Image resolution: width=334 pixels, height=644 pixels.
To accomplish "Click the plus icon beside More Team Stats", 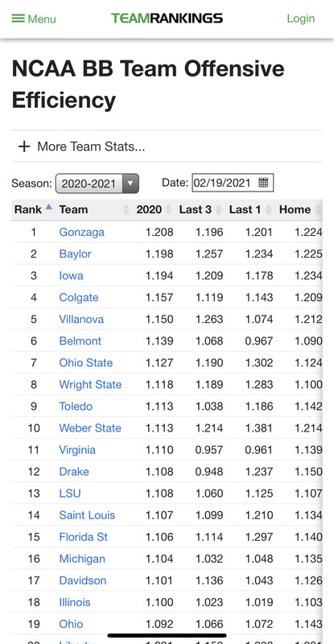I will tap(24, 147).
